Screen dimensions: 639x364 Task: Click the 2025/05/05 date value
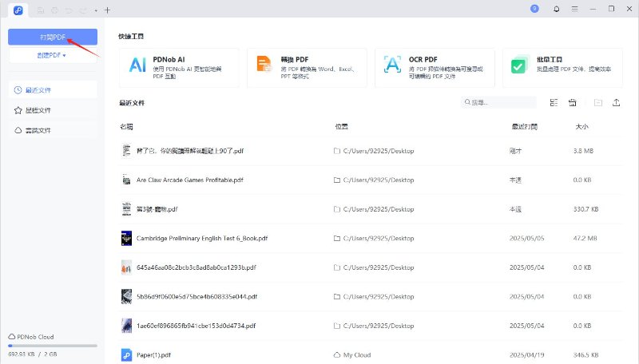click(526, 238)
